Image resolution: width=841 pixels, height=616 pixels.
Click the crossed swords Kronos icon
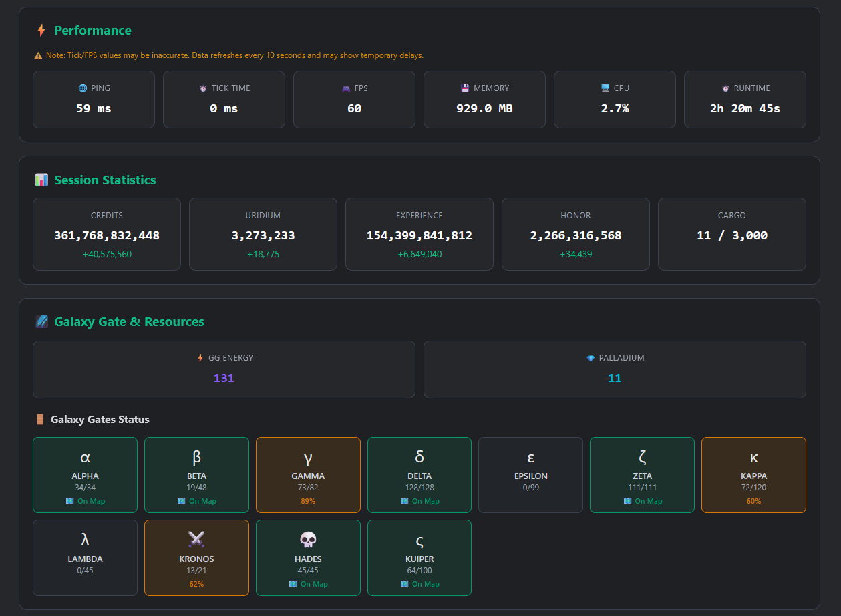pos(196,540)
